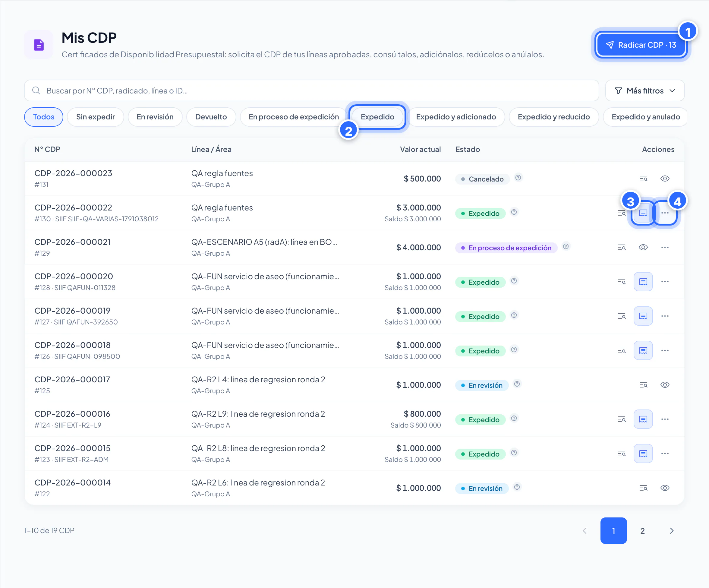709x588 pixels.
Task: Select the Todos filter chip
Action: 43,117
